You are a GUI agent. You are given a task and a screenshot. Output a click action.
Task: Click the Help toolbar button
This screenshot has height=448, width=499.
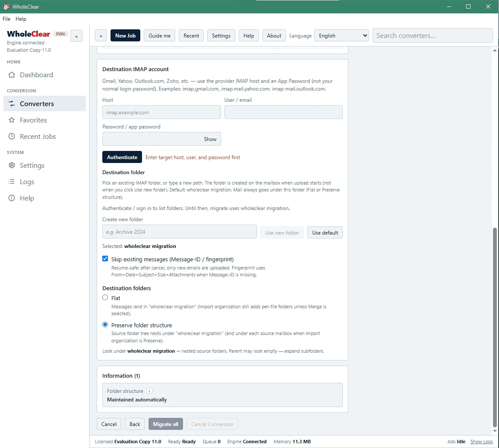tap(249, 36)
